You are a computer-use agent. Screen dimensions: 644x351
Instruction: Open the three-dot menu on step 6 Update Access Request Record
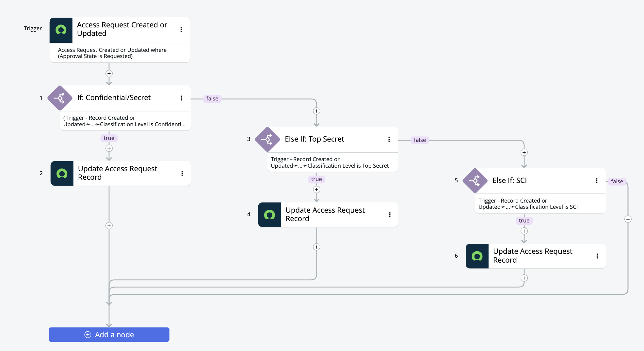(x=597, y=256)
